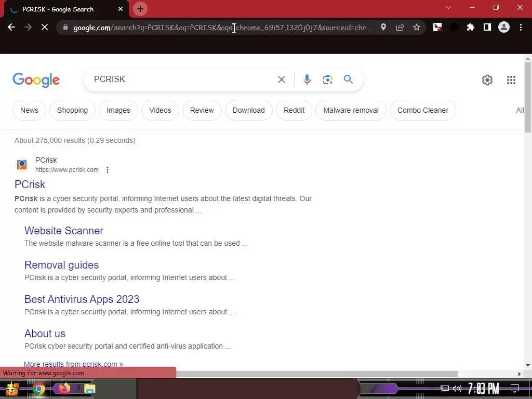
Task: Bookmark this page with the star
Action: tap(417, 27)
